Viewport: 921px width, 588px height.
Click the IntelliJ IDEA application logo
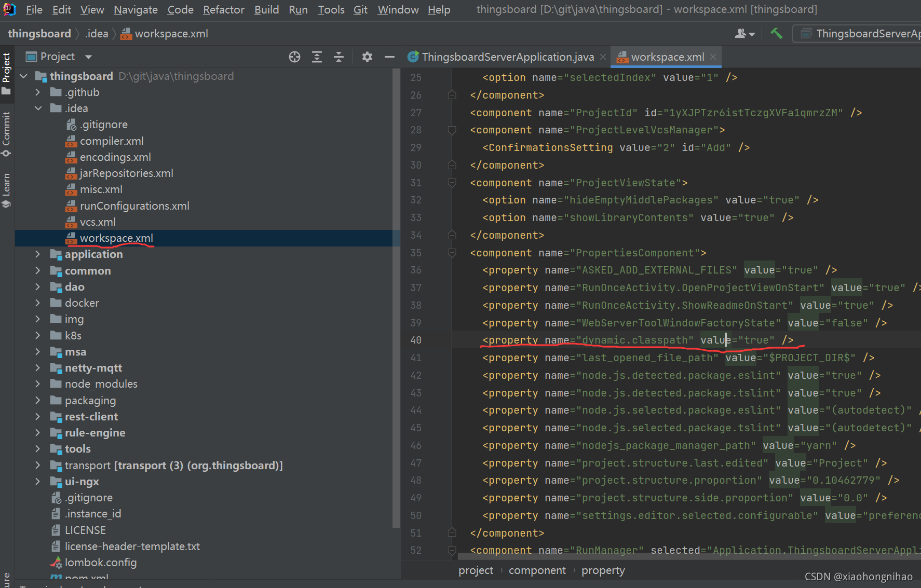click(9, 9)
